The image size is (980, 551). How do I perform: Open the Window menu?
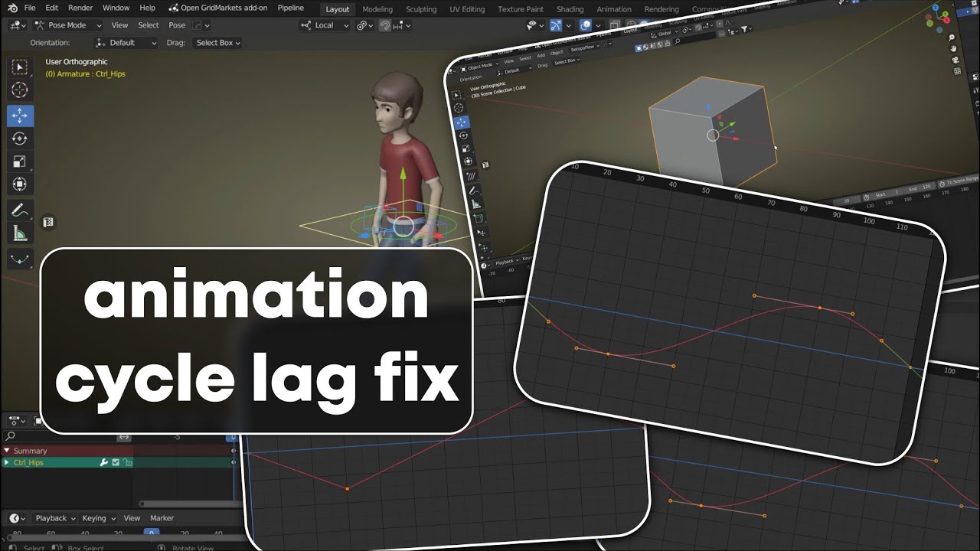pyautogui.click(x=116, y=8)
